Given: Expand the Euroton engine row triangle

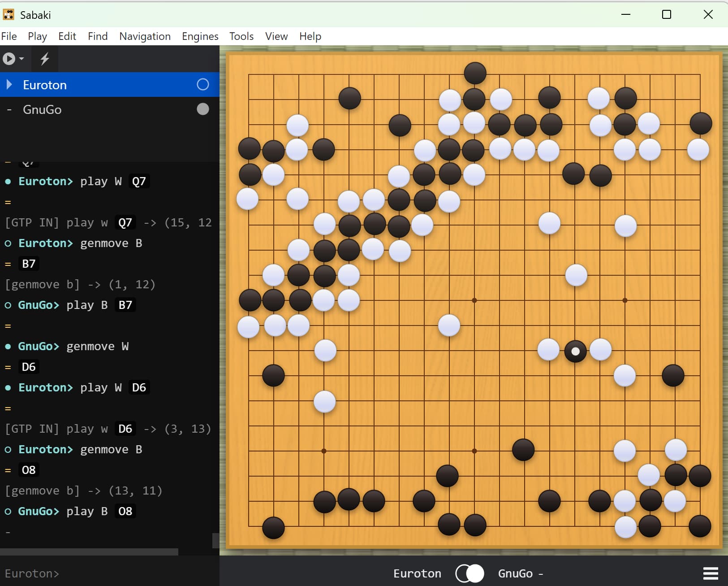Looking at the screenshot, I should (x=9, y=85).
